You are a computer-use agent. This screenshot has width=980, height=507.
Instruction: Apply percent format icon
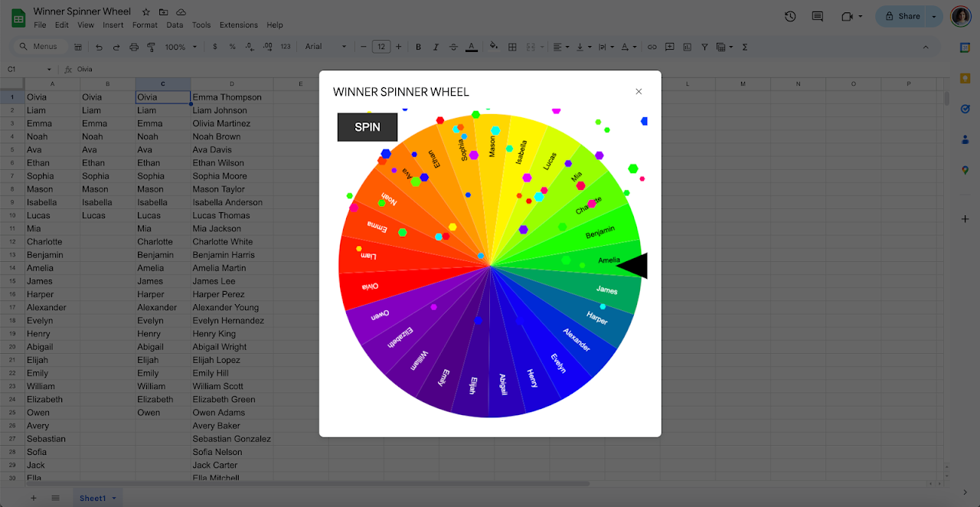click(232, 47)
